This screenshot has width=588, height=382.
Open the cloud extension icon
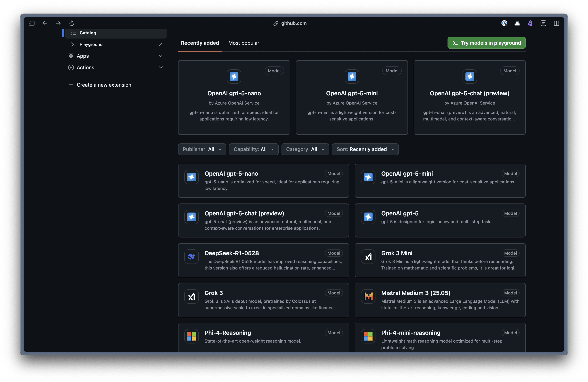517,23
